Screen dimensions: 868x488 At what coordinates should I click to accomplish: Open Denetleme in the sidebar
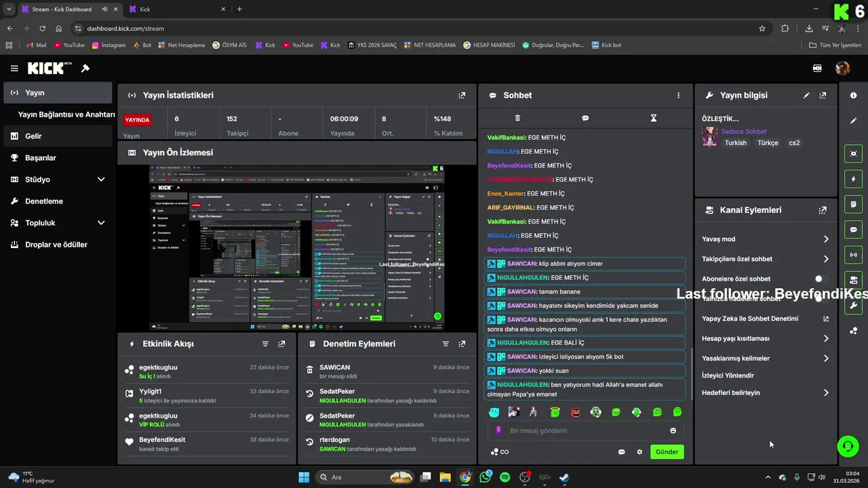[58, 201]
